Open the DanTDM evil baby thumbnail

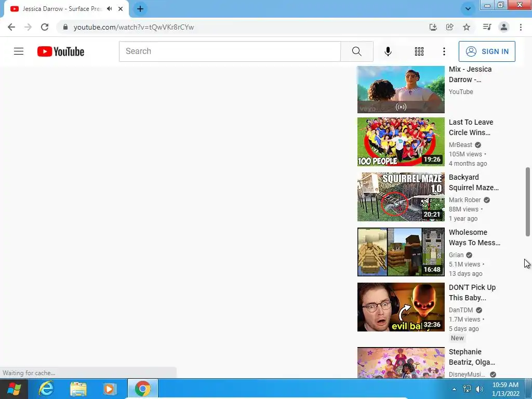[x=401, y=307]
